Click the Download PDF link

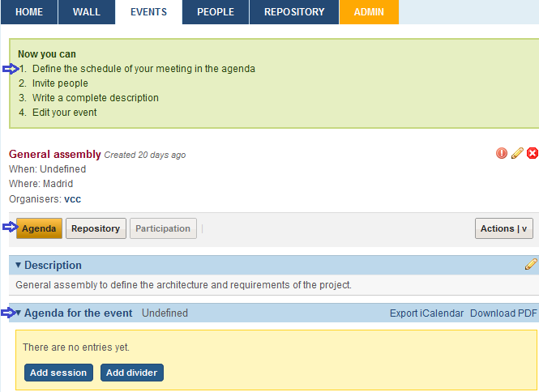[503, 313]
